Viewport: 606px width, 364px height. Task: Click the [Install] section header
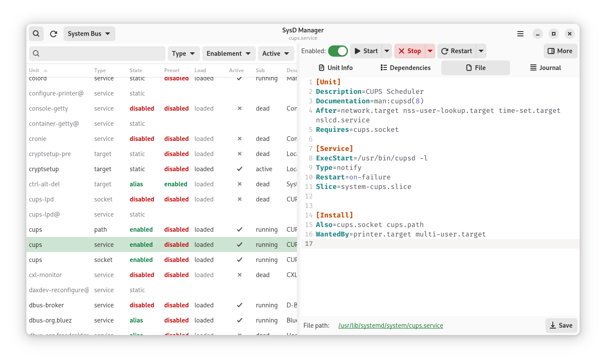[x=334, y=215]
